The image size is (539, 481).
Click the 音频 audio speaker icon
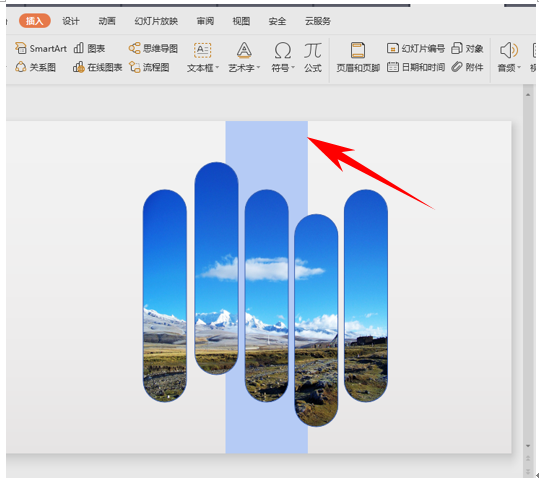pyautogui.click(x=508, y=51)
